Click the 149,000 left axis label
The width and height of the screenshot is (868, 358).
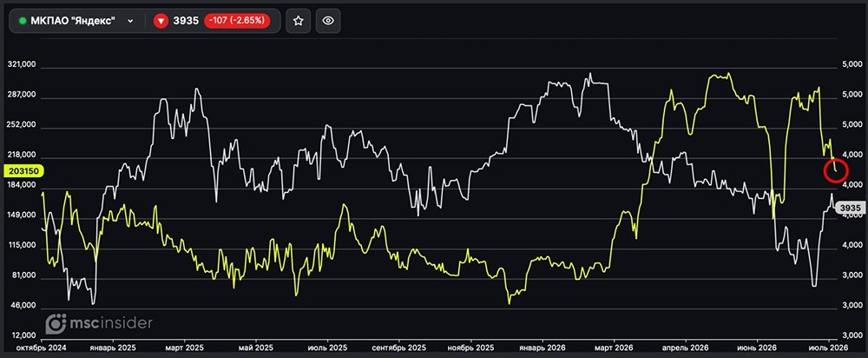23,215
